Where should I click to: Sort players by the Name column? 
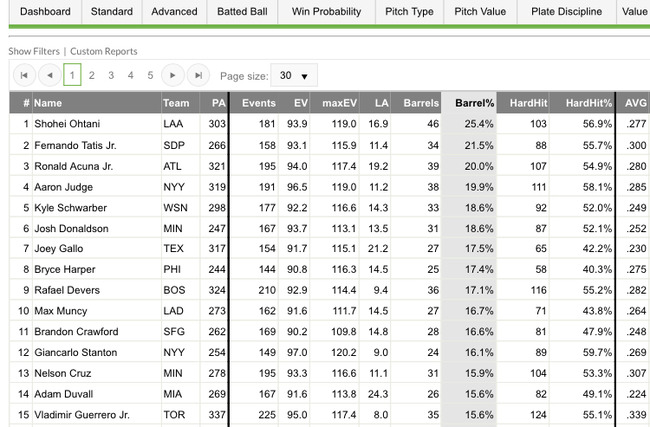48,103
